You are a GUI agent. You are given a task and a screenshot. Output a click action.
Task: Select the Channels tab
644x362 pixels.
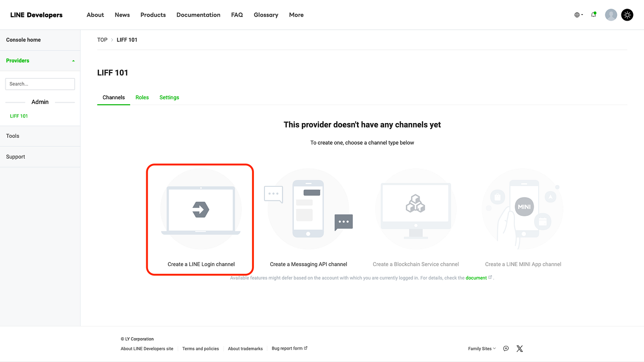[114, 97]
